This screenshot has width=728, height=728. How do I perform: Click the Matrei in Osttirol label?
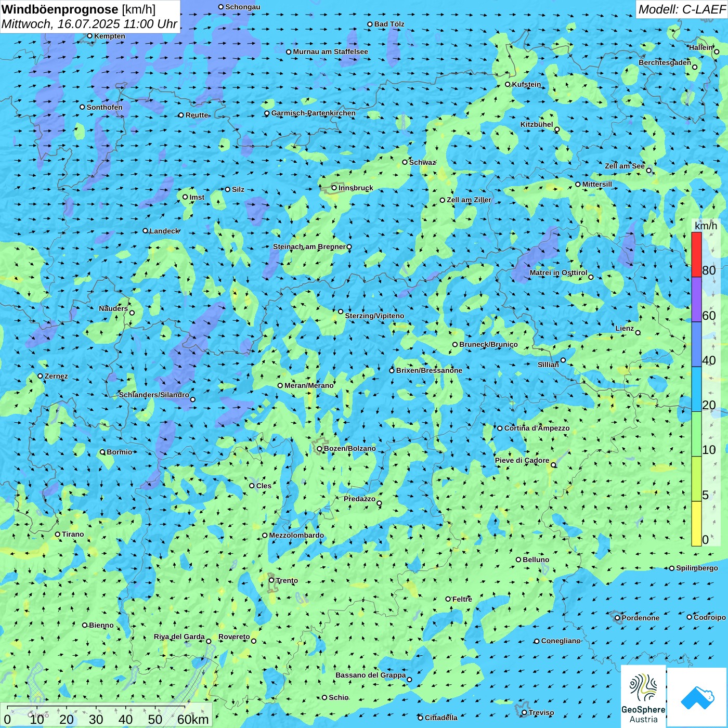click(558, 272)
